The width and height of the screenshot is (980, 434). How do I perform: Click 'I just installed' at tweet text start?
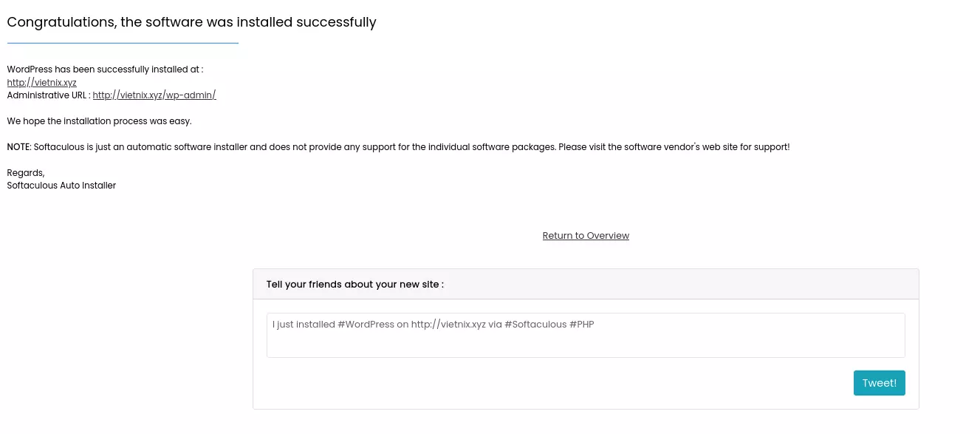[304, 325]
